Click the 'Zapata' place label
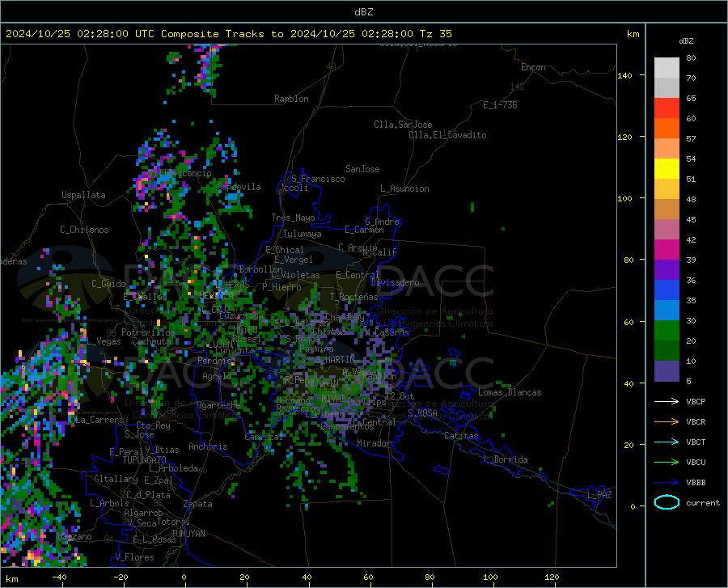The image size is (728, 588). 198,504
